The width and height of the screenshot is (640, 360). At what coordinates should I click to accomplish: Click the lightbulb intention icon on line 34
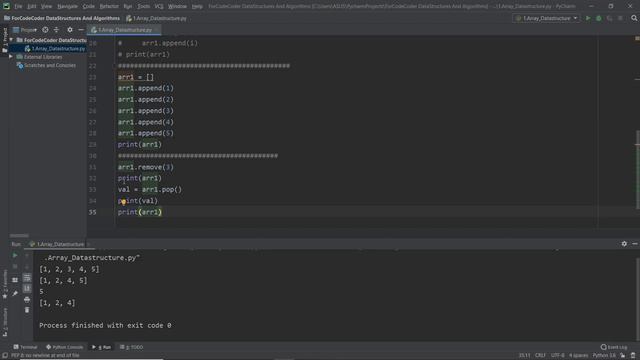pos(123,202)
